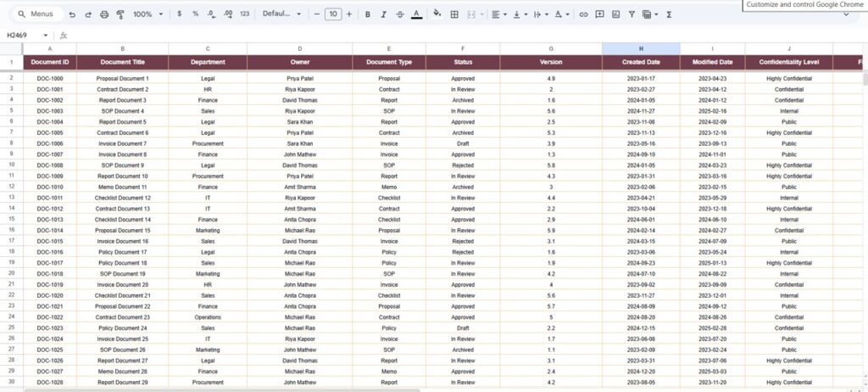Open the horizontal align dropdown
The image size is (868, 392).
pos(499,14)
